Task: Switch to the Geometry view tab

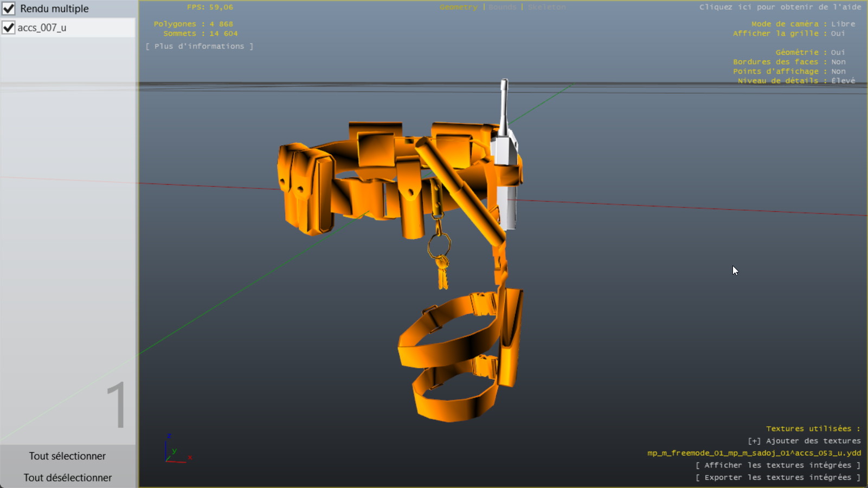Action: (x=458, y=7)
